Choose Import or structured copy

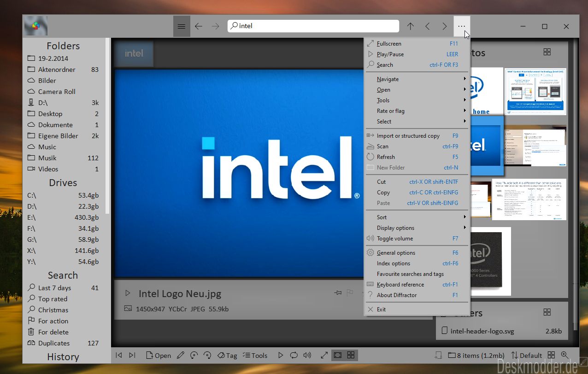(417, 136)
